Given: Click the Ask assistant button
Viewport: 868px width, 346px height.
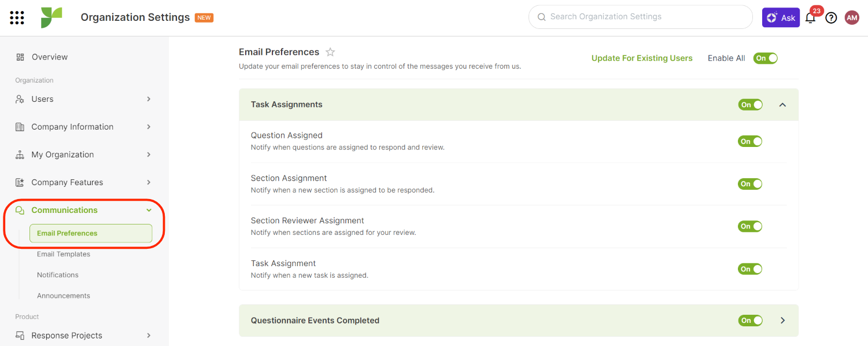Looking at the screenshot, I should [x=781, y=18].
